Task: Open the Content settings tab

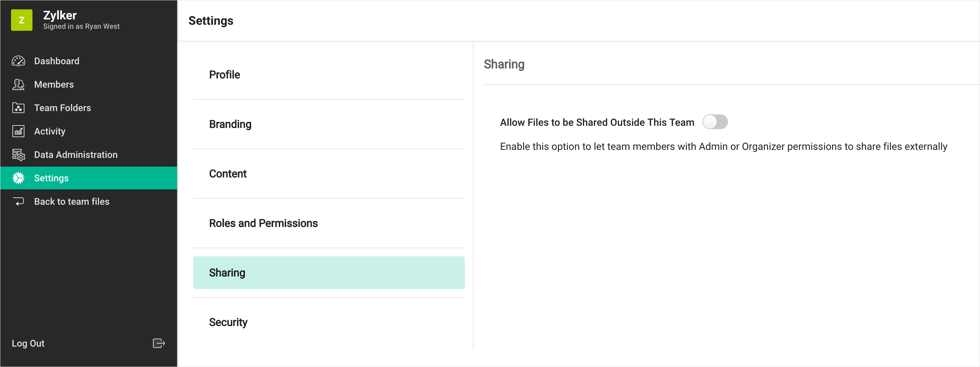Action: coord(329,174)
